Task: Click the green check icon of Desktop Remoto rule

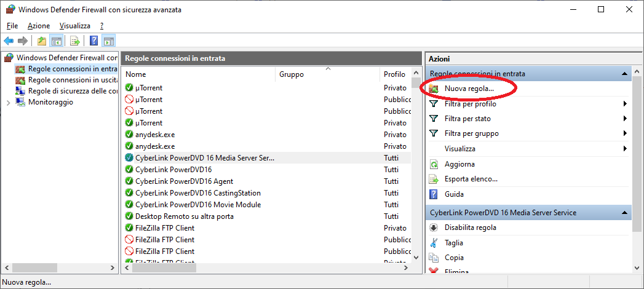Action: pos(129,216)
